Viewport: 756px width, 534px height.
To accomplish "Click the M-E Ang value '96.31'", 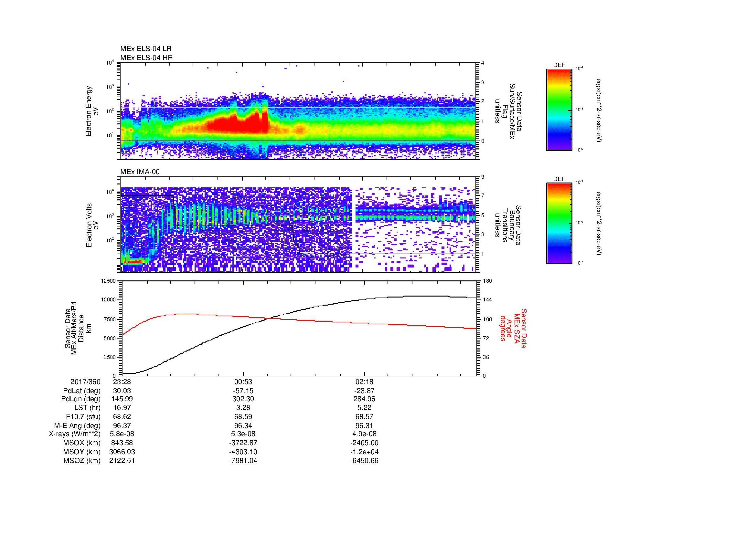I will 364,425.
